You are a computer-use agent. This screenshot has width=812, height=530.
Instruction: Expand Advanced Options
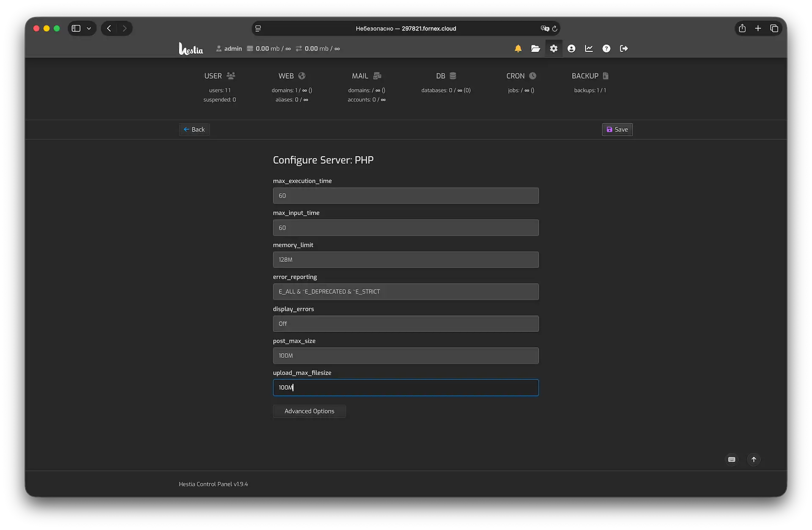tap(309, 411)
